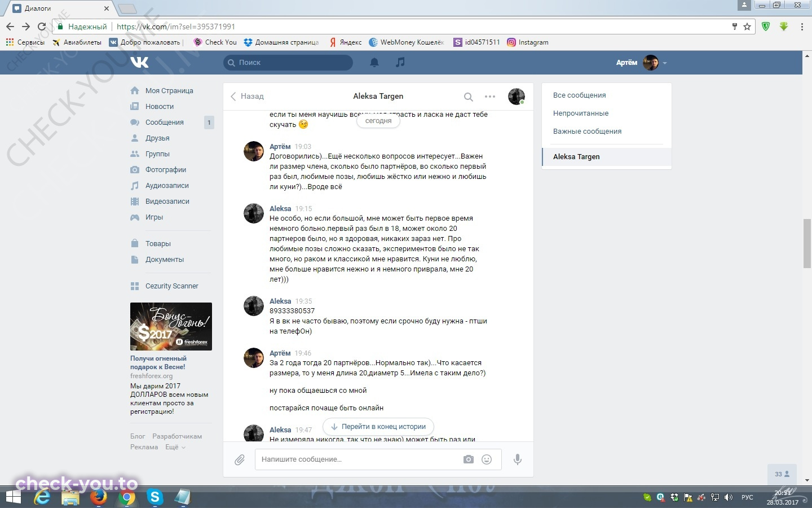Open Аудиозаписи in sidebar

tap(167, 186)
